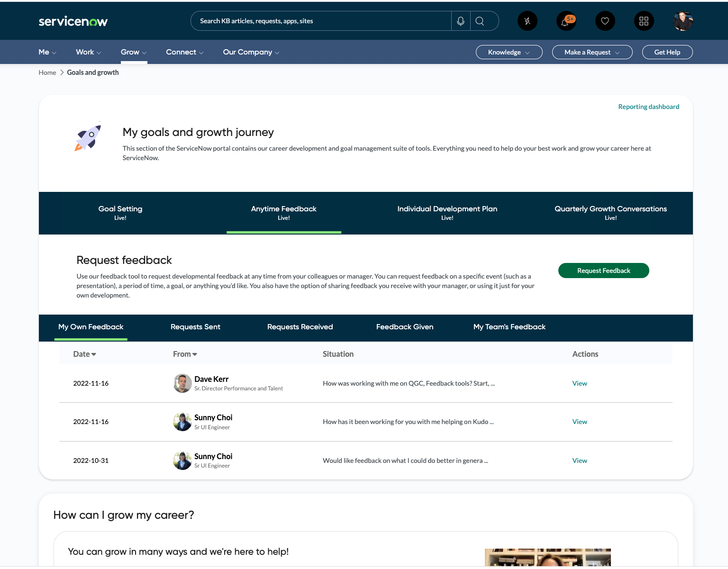The image size is (728, 569).
Task: Click Sunny Choi's photo in 2022-10-31 row
Action: pos(182,461)
